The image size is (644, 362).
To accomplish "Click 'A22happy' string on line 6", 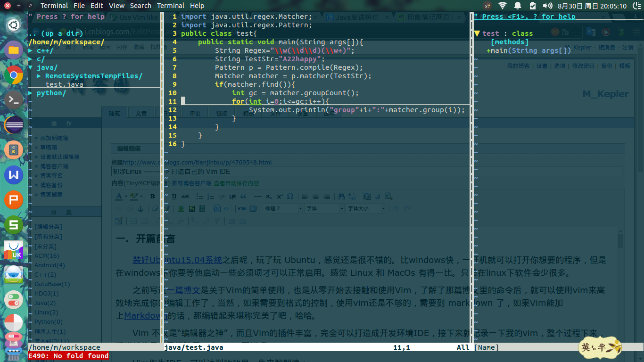I will [x=300, y=59].
